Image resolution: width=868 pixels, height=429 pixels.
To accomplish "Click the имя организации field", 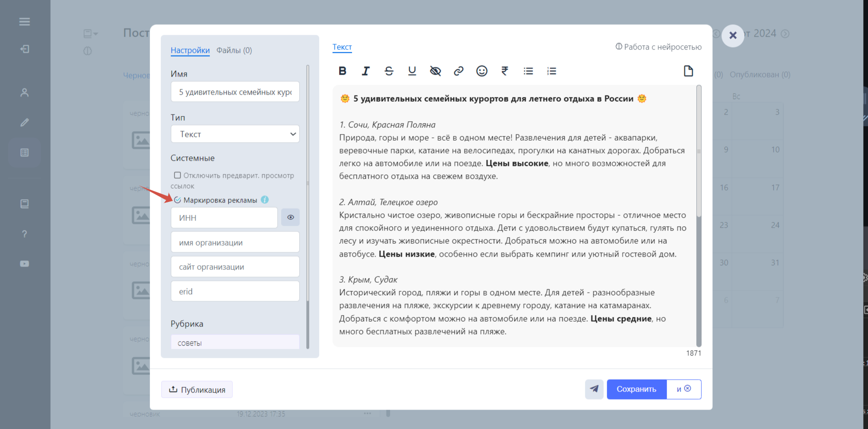I will (x=235, y=242).
